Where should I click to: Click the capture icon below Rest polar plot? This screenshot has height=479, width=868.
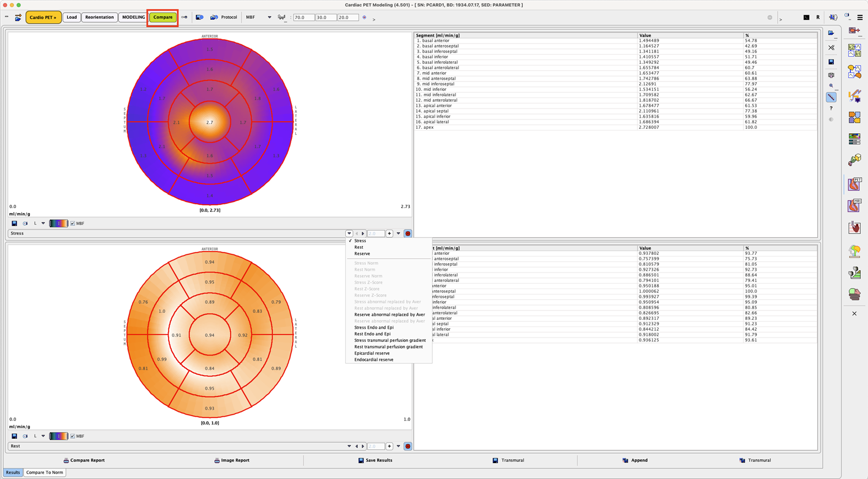point(25,436)
